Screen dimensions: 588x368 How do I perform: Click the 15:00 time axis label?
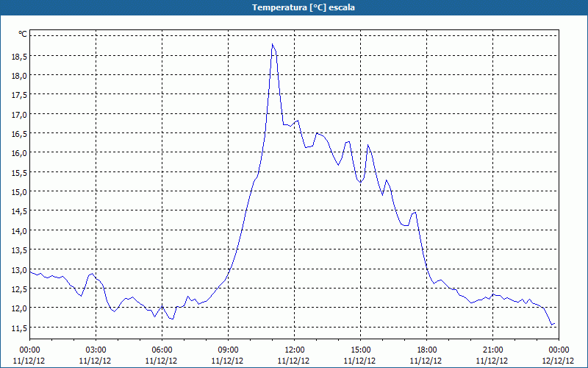[x=360, y=350]
